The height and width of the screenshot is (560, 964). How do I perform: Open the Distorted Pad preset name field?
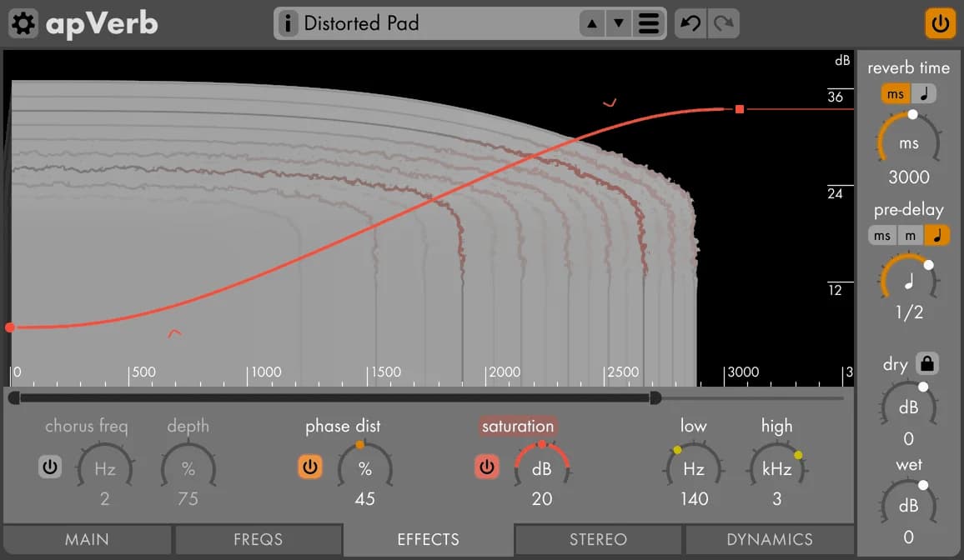[x=434, y=23]
